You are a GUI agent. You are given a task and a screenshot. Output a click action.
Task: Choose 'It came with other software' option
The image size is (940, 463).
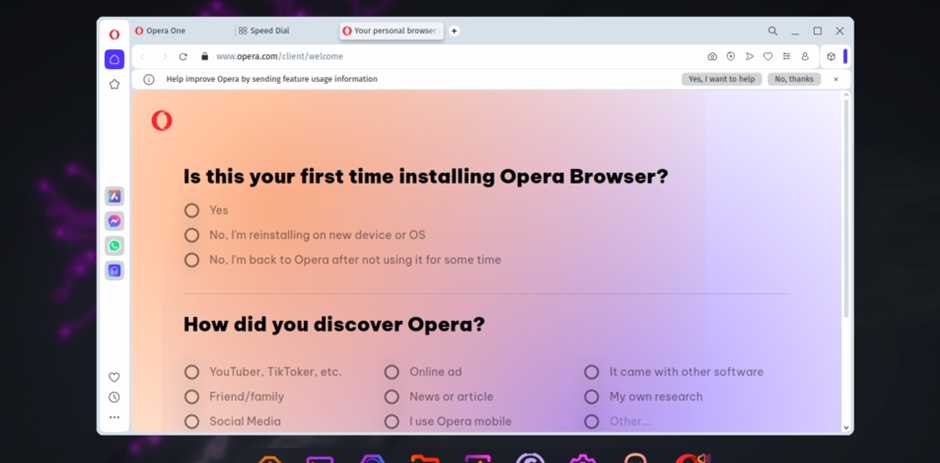tap(592, 372)
